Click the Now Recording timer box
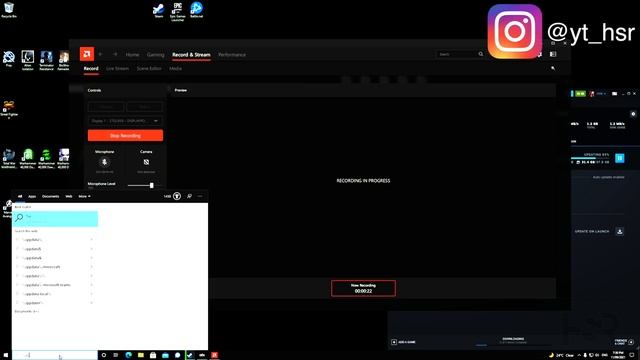This screenshot has height=360, width=640. point(363,288)
